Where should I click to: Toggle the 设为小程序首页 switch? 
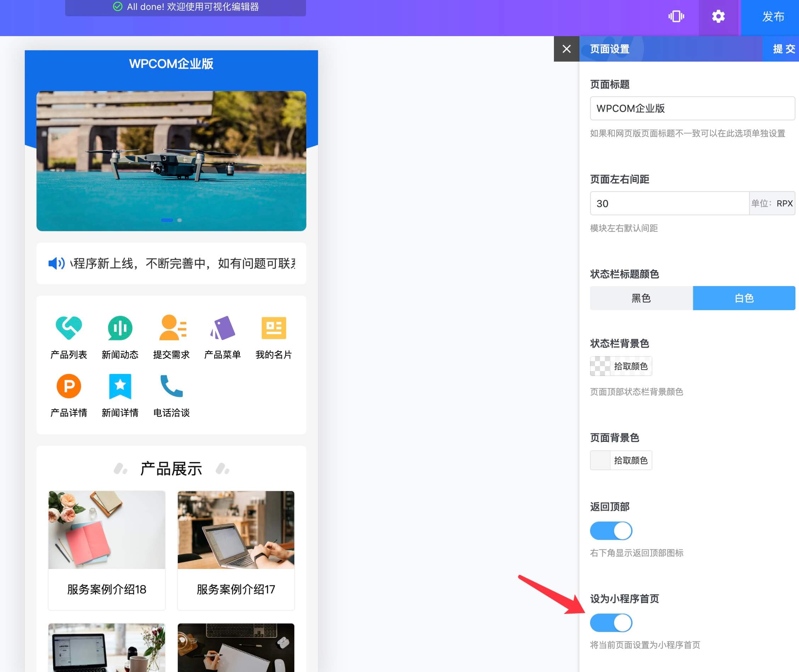(x=611, y=623)
